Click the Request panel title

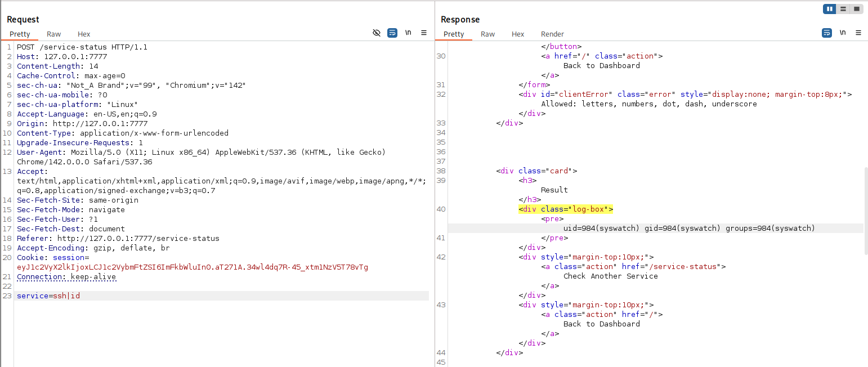(23, 20)
